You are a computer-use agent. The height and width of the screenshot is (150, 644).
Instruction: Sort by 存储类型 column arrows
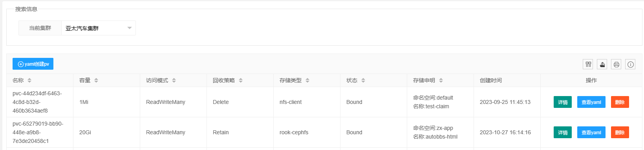pos(307,80)
